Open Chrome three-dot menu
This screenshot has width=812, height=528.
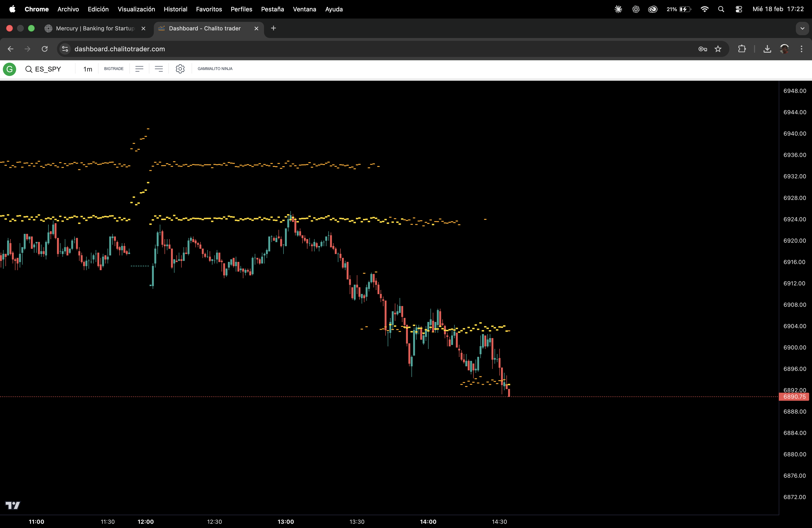[x=801, y=49]
